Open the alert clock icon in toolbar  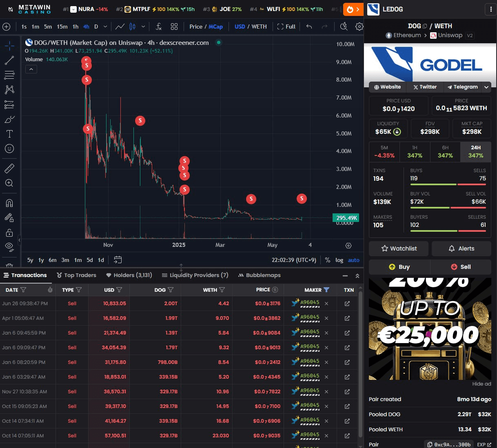coord(344,27)
